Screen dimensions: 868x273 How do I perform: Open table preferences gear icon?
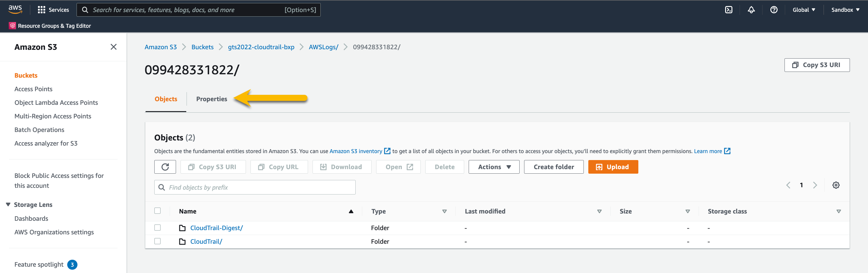point(836,185)
